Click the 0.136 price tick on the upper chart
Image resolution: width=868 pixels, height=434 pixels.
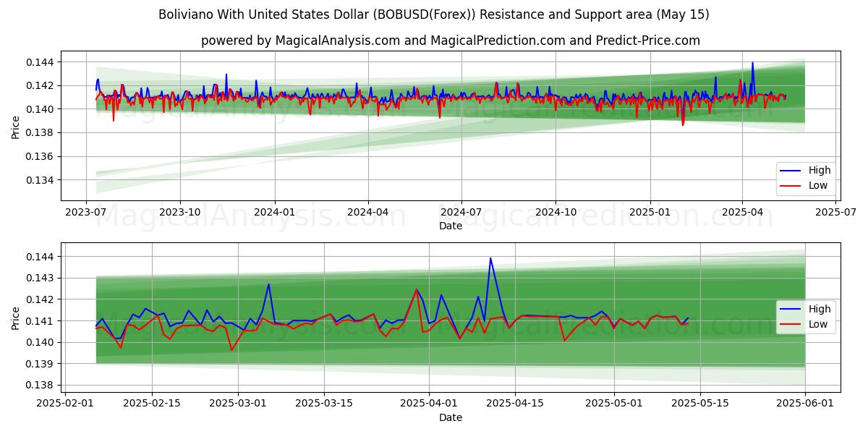(41, 156)
